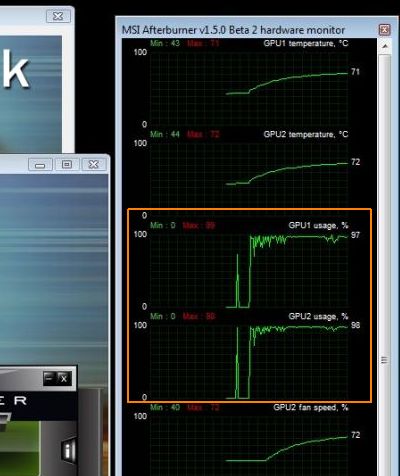
Task: Click the hardware monitor scrollbar thumb grip
Action: click(384, 360)
